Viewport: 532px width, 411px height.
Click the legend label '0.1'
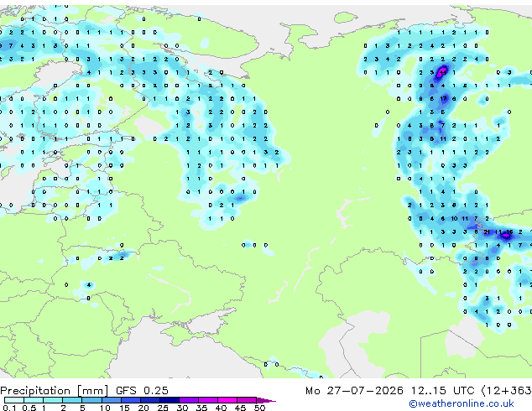[9, 408]
